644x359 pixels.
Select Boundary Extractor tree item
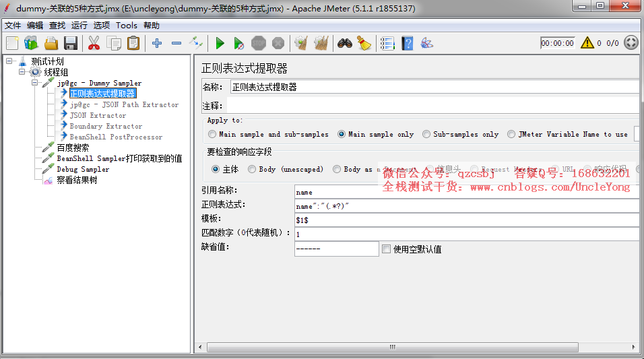point(106,126)
